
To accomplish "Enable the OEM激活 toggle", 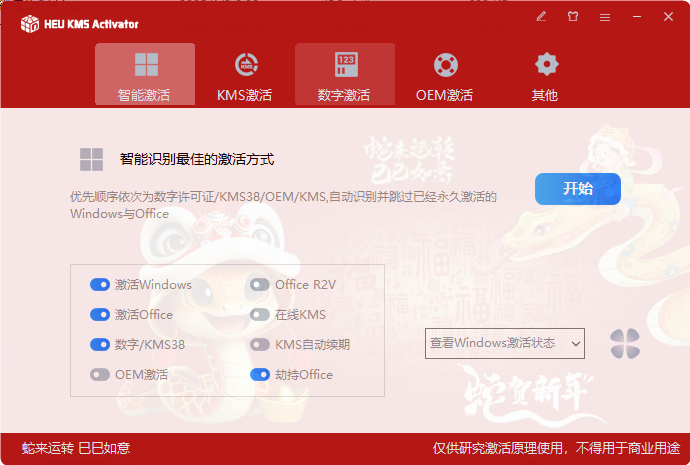I will tap(100, 375).
